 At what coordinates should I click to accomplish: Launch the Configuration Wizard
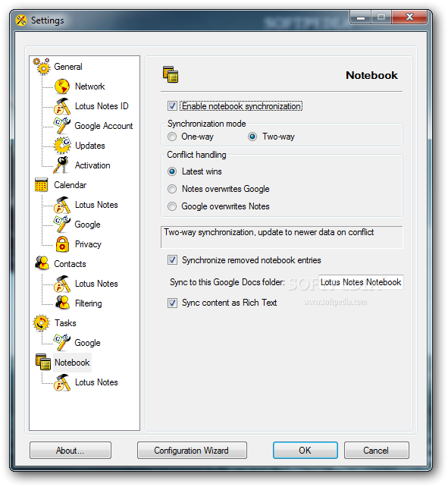(x=192, y=451)
